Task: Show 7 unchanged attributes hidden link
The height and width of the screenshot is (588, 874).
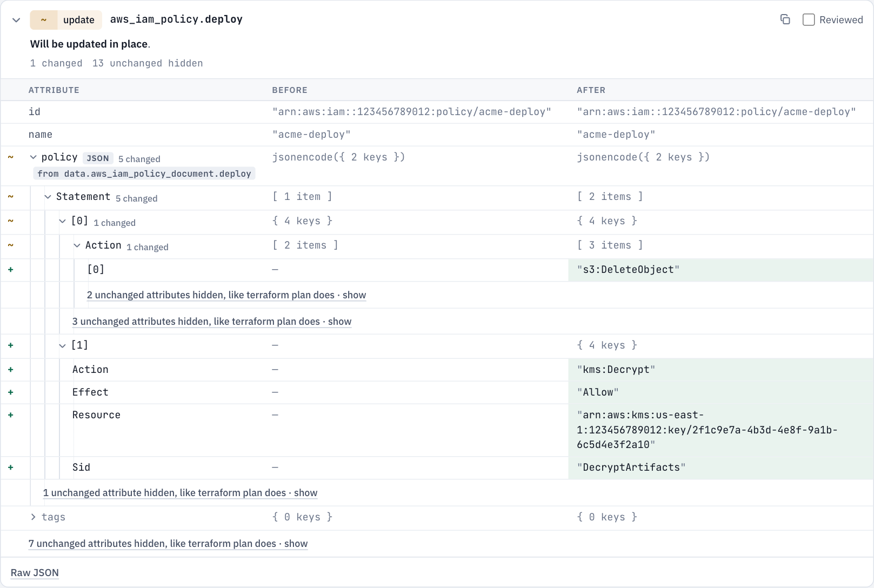Action: click(168, 544)
